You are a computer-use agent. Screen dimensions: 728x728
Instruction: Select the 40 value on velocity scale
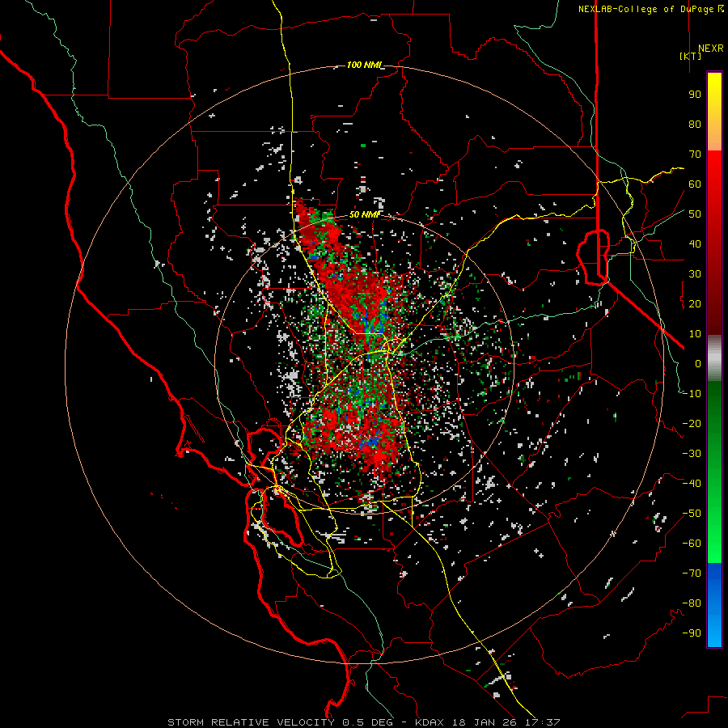695,244
